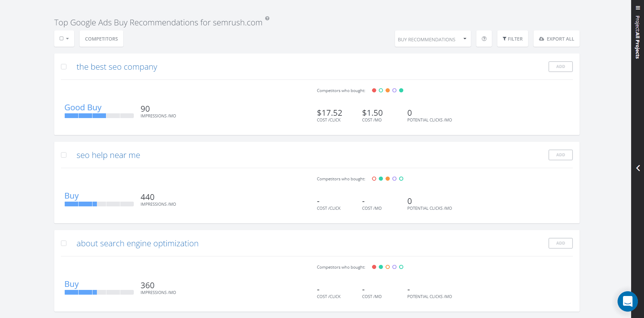Click the info icon beside the page title
The image size is (644, 318).
267,19
